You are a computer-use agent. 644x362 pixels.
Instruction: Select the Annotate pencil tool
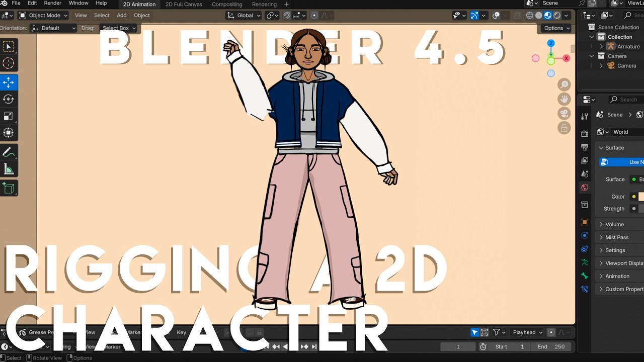pyautogui.click(x=9, y=152)
